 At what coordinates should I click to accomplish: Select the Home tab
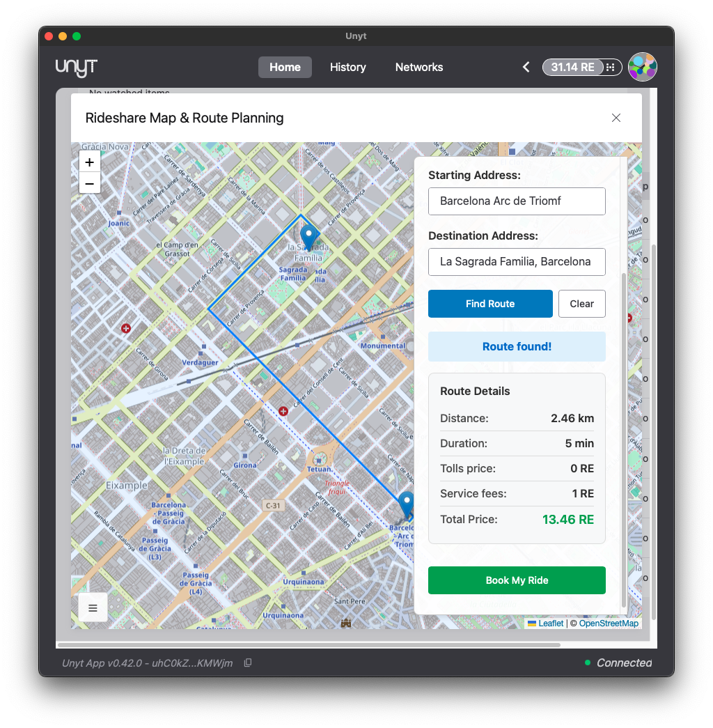coord(285,67)
